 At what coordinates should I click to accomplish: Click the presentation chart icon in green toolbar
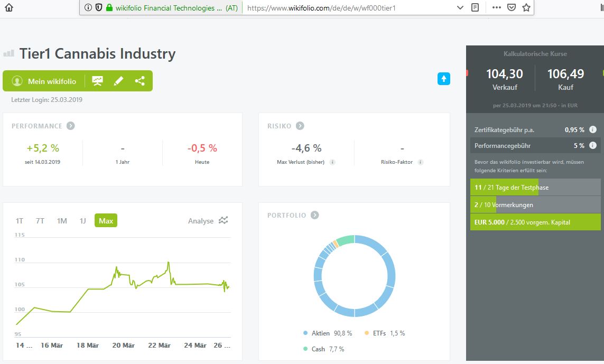point(97,81)
